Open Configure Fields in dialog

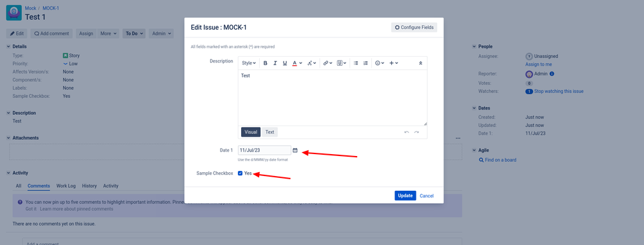pos(415,28)
